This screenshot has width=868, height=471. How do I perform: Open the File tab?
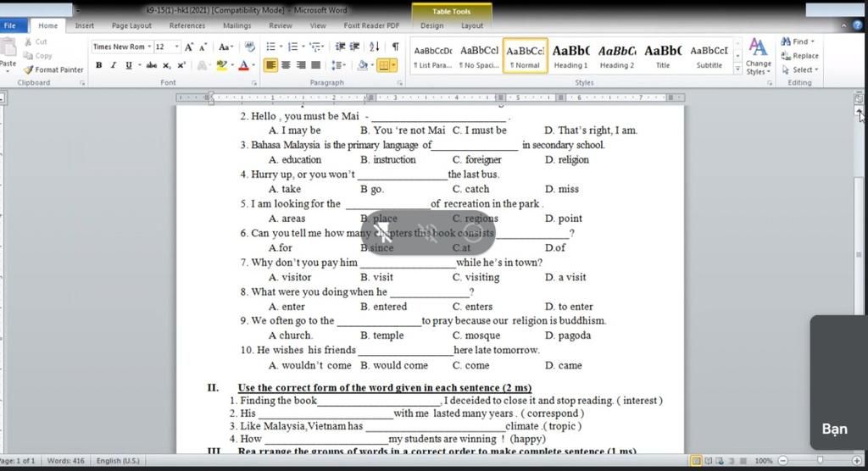pos(10,25)
